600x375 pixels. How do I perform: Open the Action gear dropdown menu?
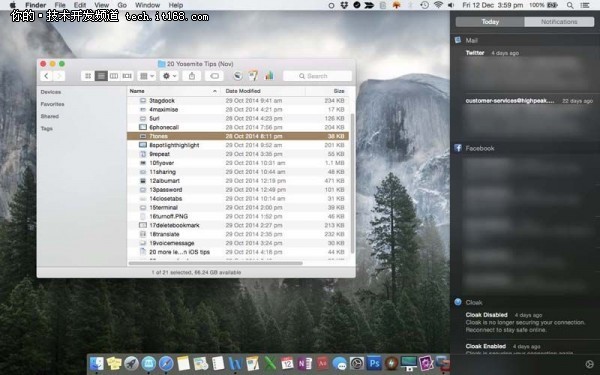[x=170, y=76]
